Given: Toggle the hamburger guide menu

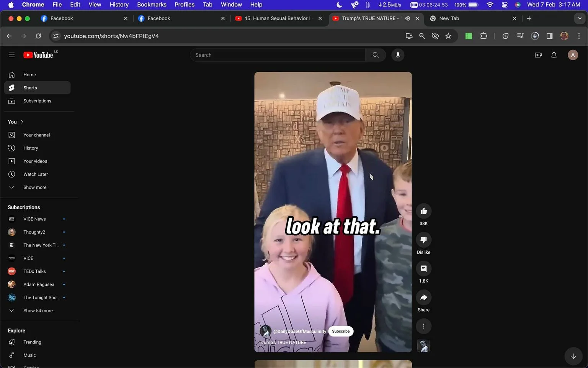Looking at the screenshot, I should 11,55.
